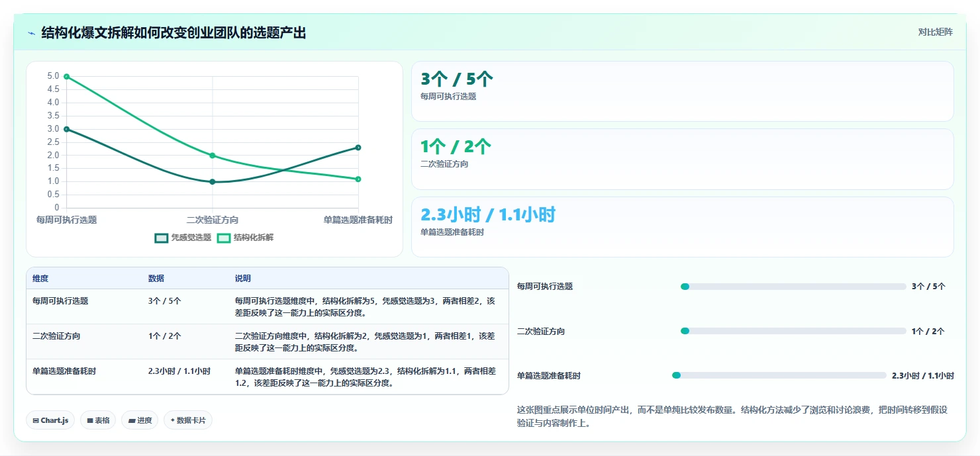Open the '3个 / 5个' data card
This screenshot has height=456, width=980.
[683, 91]
